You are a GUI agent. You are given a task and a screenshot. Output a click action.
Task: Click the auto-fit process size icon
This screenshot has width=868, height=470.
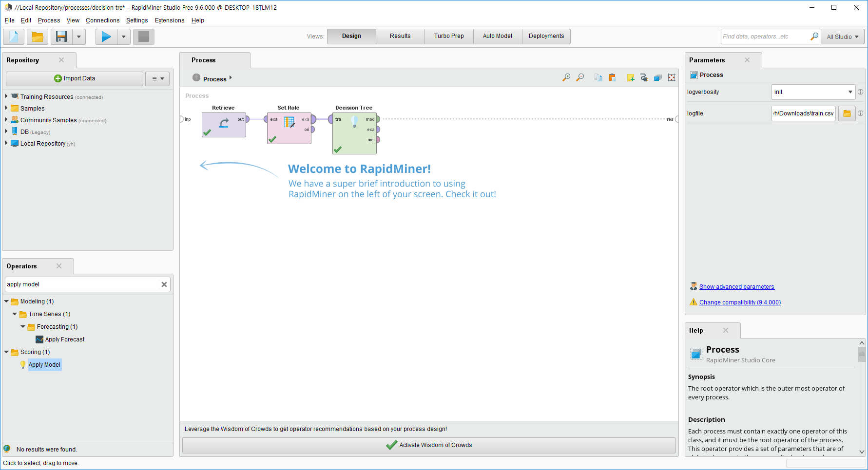672,77
